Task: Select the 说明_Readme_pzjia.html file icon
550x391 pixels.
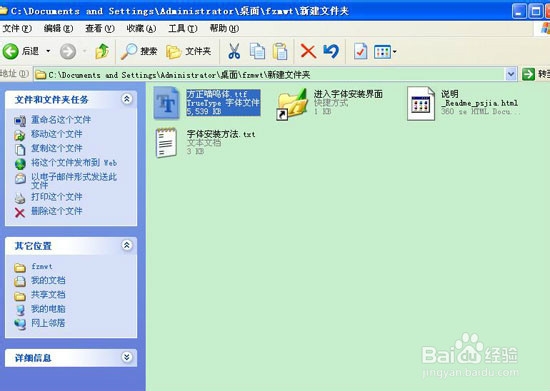Action: tap(421, 103)
